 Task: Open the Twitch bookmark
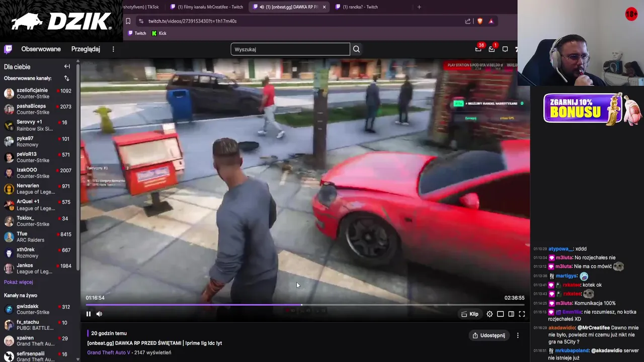(x=137, y=33)
